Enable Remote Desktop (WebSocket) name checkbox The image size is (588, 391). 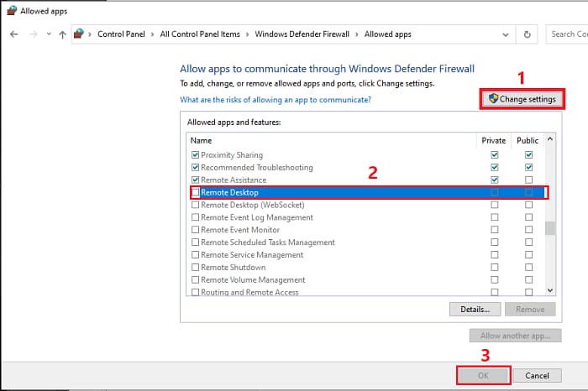click(x=195, y=205)
